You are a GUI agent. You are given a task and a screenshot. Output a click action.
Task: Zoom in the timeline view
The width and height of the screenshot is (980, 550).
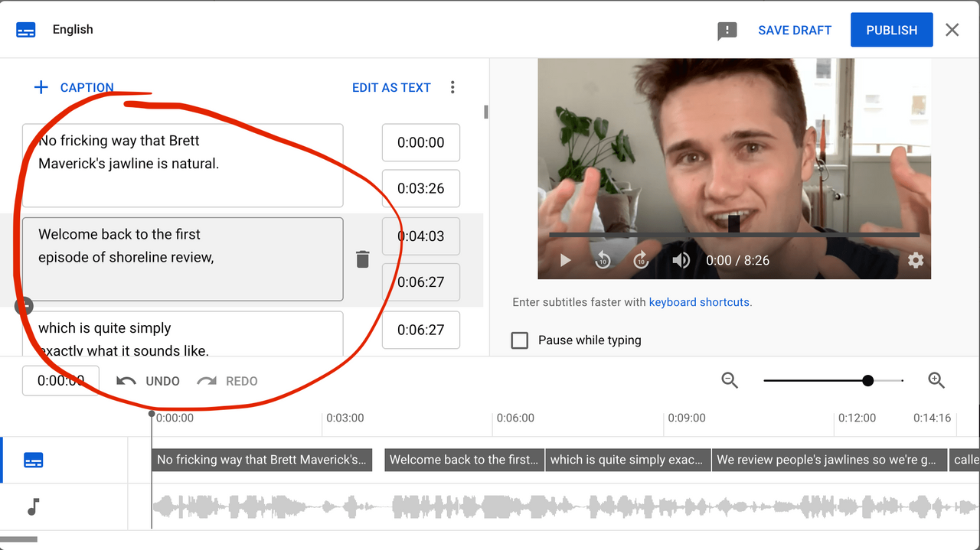pos(936,380)
